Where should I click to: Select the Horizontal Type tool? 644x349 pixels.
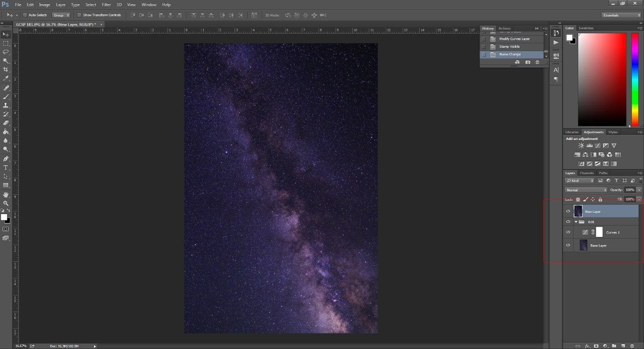tap(6, 167)
